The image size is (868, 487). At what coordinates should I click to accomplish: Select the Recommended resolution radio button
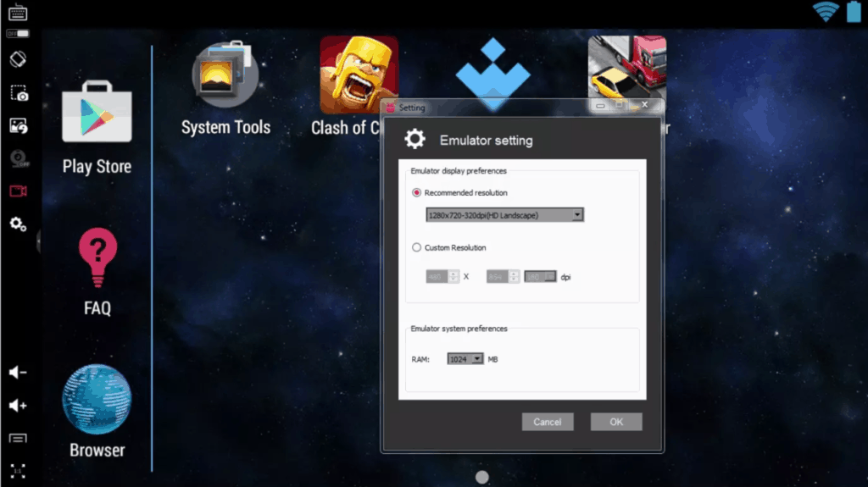pos(416,192)
